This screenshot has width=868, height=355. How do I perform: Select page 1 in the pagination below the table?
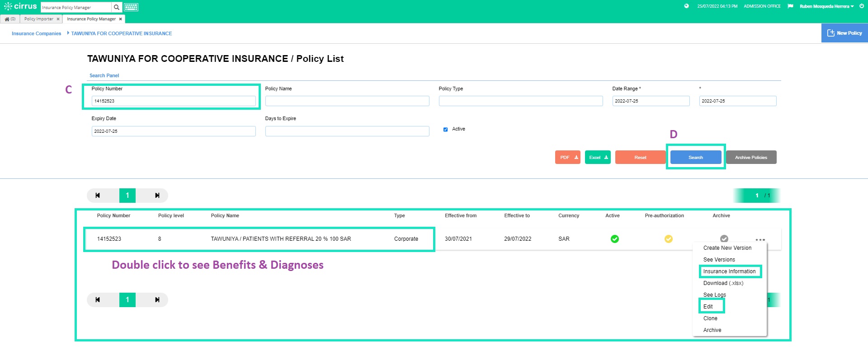click(x=127, y=300)
